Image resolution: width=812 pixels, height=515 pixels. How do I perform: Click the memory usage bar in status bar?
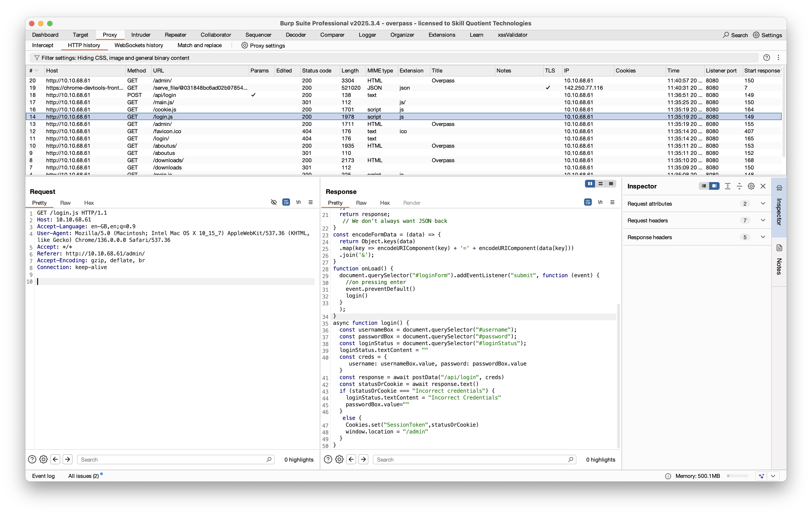click(x=737, y=476)
